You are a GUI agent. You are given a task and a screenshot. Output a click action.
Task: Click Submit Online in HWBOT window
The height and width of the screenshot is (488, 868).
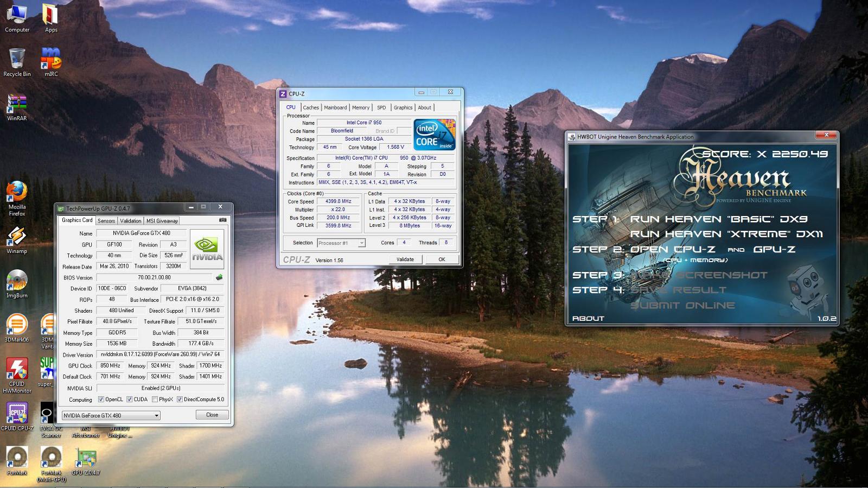(682, 305)
